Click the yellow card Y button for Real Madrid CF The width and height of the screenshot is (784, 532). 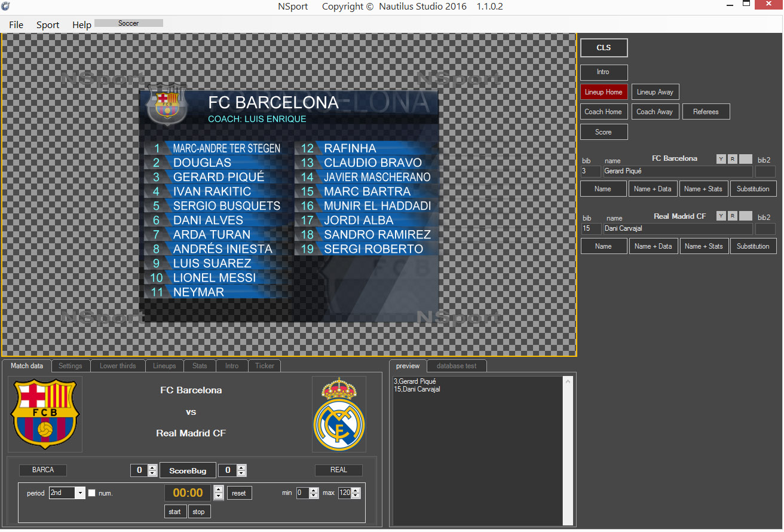coord(721,216)
